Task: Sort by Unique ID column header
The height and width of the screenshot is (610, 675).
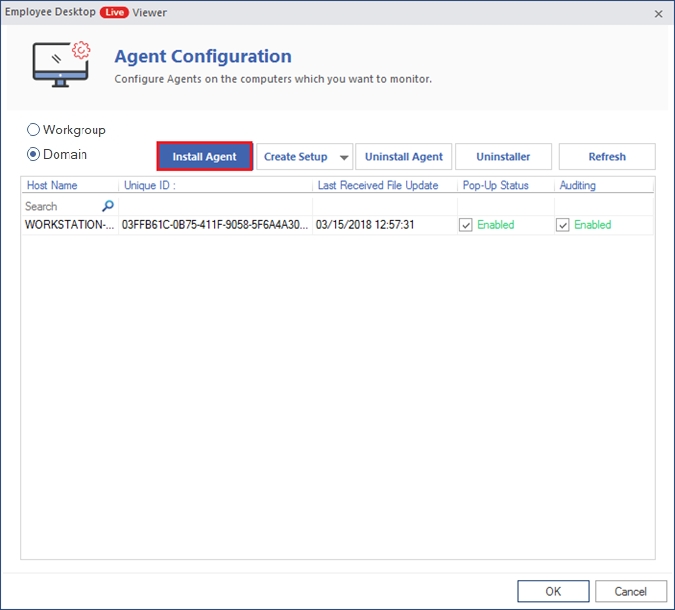Action: [149, 185]
